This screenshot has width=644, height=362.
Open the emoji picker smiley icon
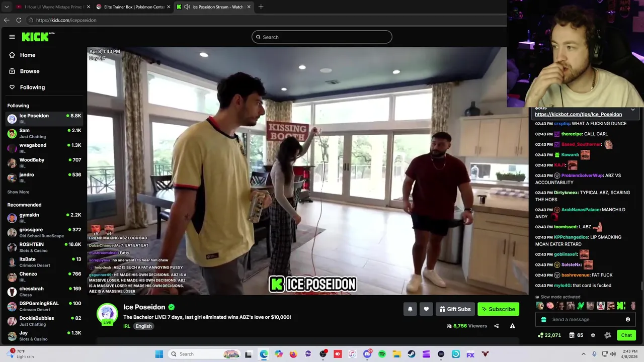(628, 319)
